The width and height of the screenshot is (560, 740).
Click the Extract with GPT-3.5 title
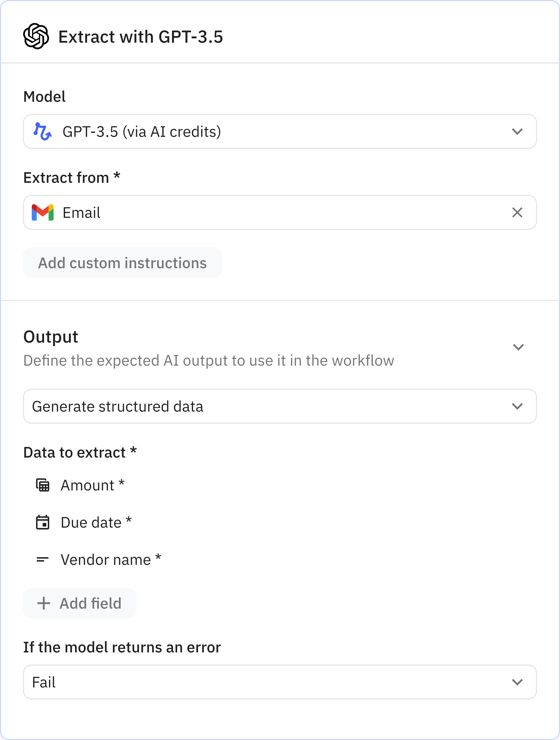click(141, 37)
